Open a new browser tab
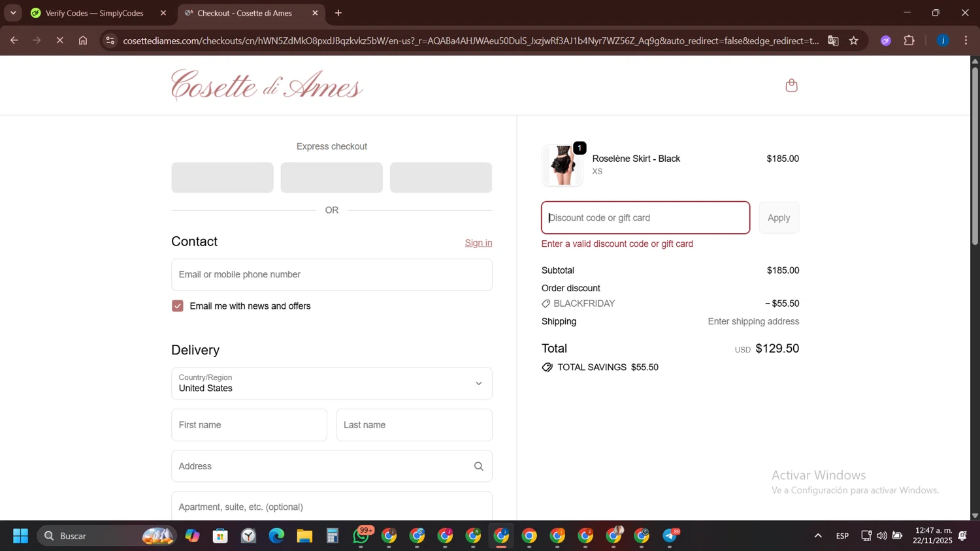 (x=338, y=13)
